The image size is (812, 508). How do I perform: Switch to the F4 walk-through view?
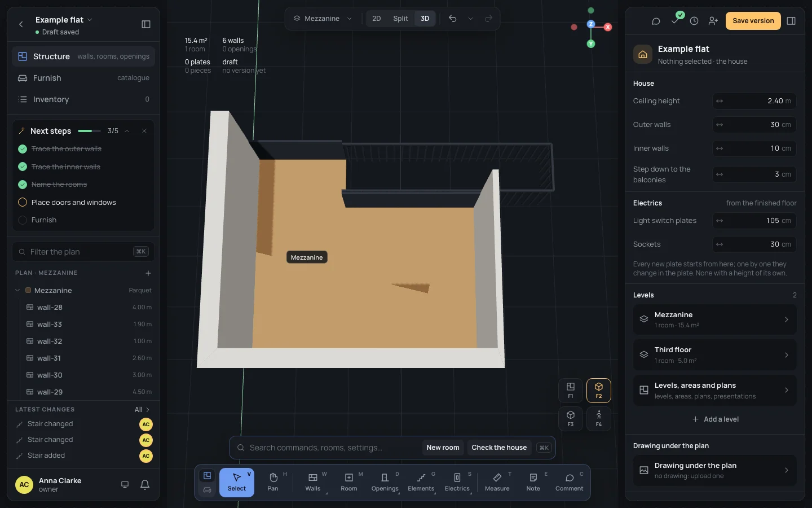pos(599,418)
